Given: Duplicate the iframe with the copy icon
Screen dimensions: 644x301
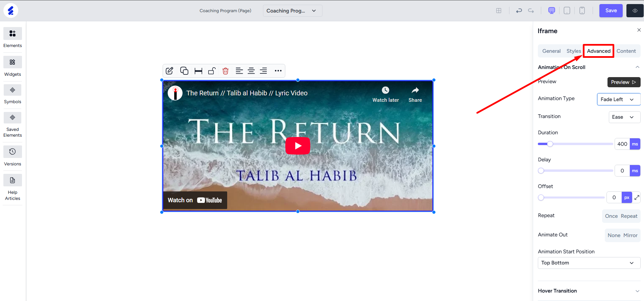Looking at the screenshot, I should [x=184, y=71].
